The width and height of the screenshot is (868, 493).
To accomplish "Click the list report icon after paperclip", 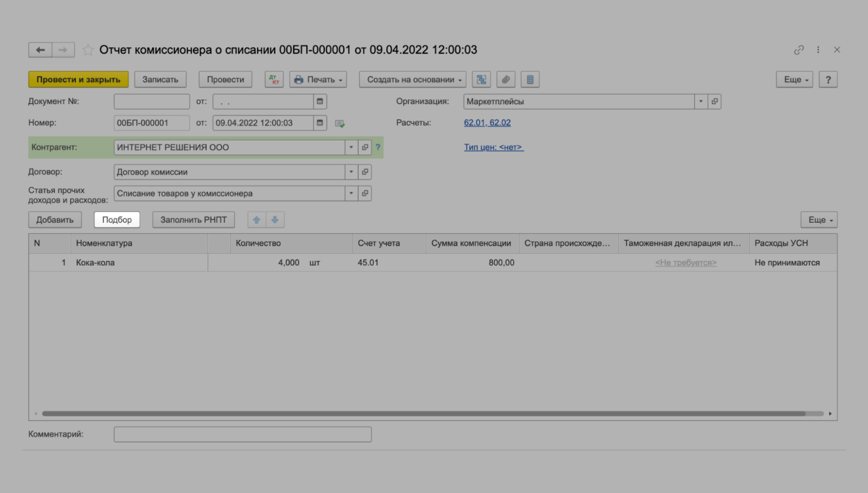I will [x=530, y=80].
